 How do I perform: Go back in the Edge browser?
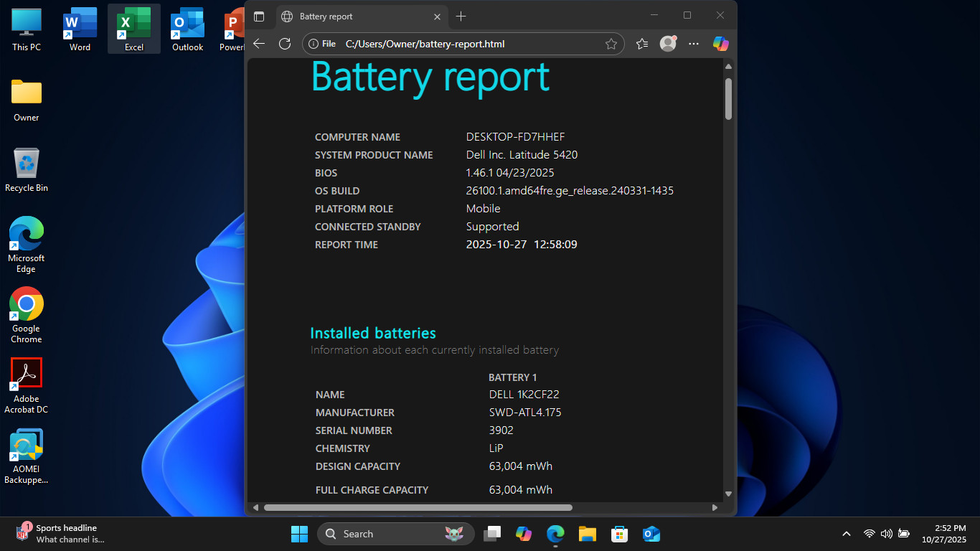[259, 44]
